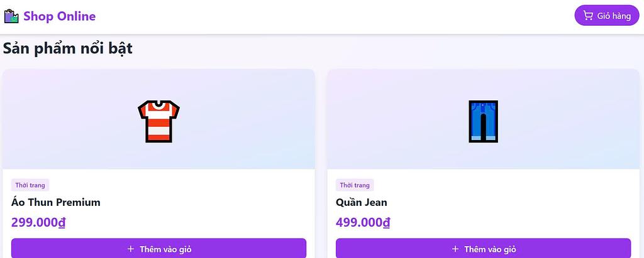Open the Quần Jean product name
Screen dimensions: 644x258
362,202
